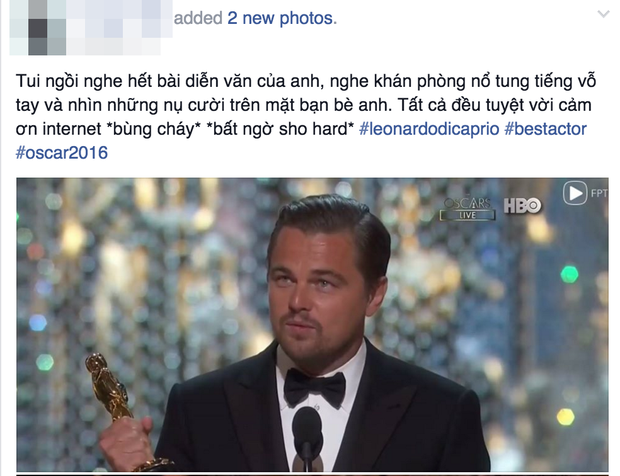620x476 pixels.
Task: Click the word "added" in header
Action: [198, 18]
